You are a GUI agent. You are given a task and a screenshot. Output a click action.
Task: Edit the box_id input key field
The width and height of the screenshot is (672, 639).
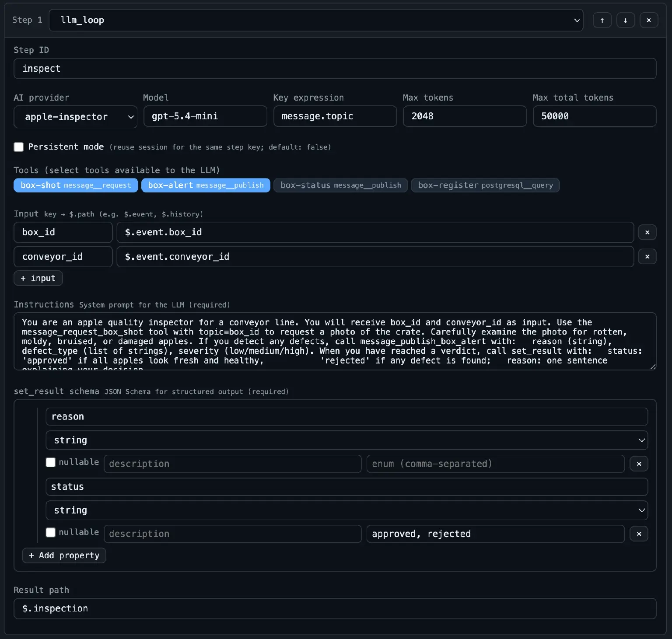63,232
